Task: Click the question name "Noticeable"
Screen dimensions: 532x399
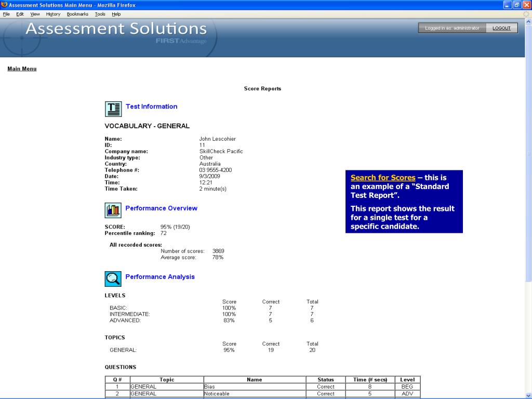Action: point(217,394)
